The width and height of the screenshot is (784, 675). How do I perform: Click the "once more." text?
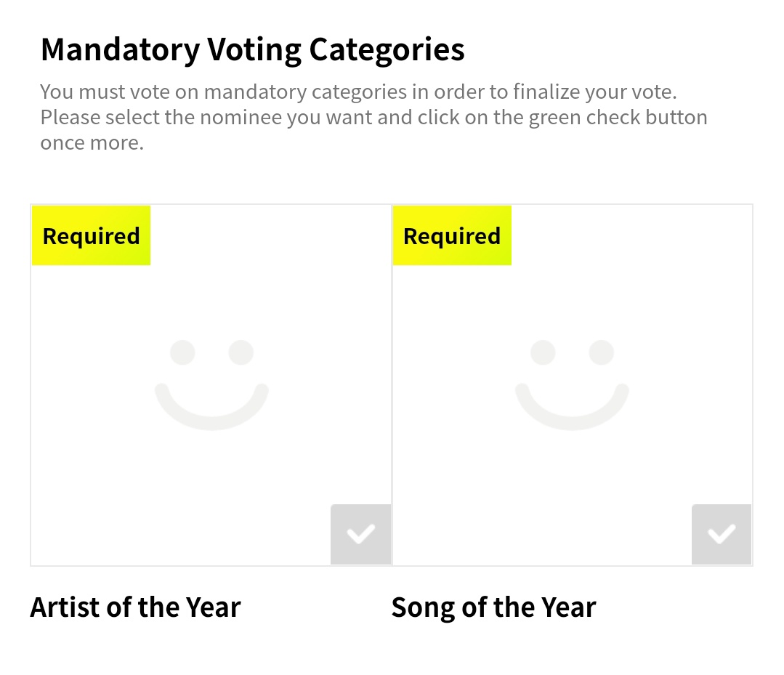(x=92, y=142)
